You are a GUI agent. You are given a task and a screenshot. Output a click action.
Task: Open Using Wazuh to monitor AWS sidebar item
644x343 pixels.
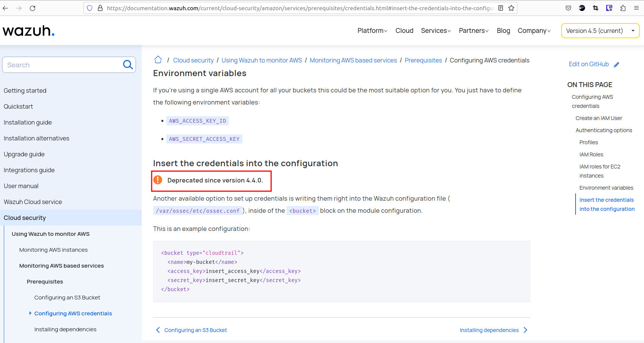tap(51, 234)
